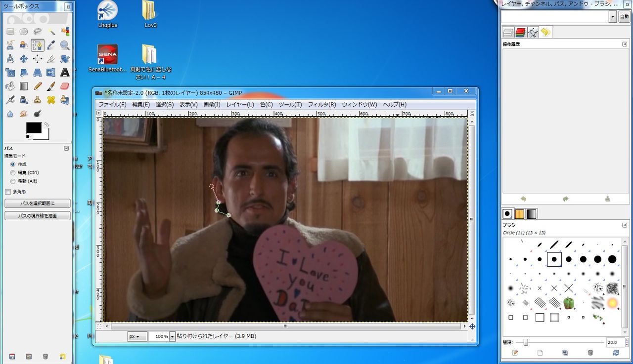Image resolution: width=633 pixels, height=364 pixels.
Task: Open the ファイル(F) menu
Action: (x=112, y=105)
